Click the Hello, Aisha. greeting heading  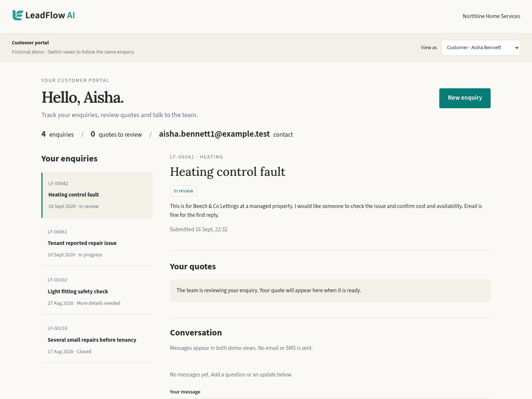point(82,98)
